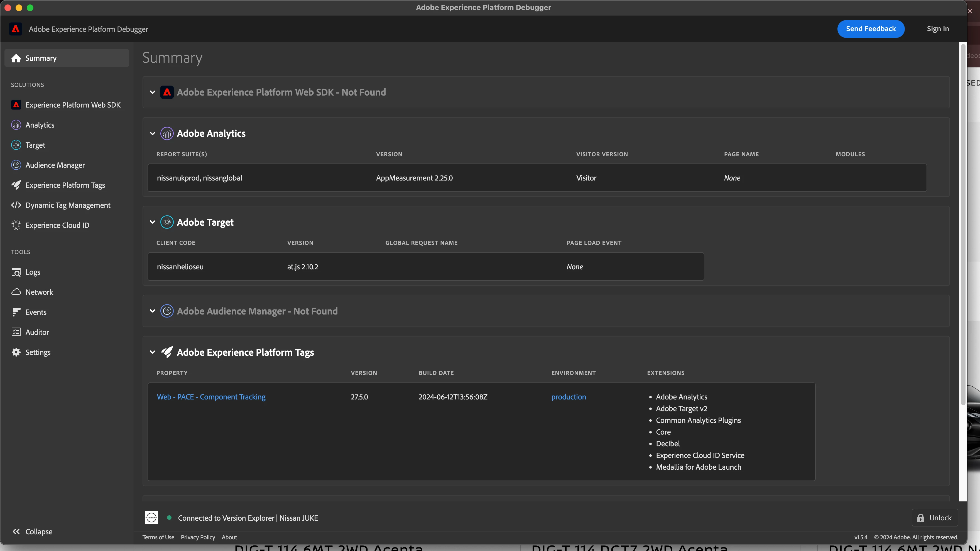This screenshot has width=980, height=551.
Task: Open the Analytics solution icon in sidebar
Action: [16, 125]
